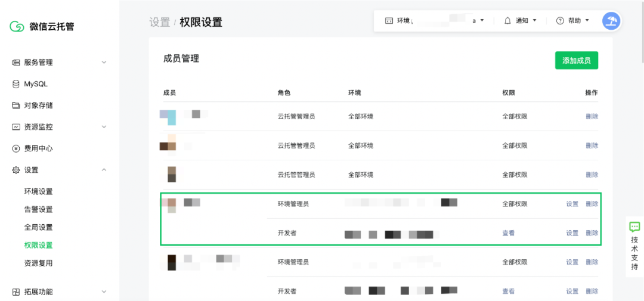Image resolution: width=644 pixels, height=301 pixels.
Task: Open the user avatar with umbrella
Action: (611, 20)
